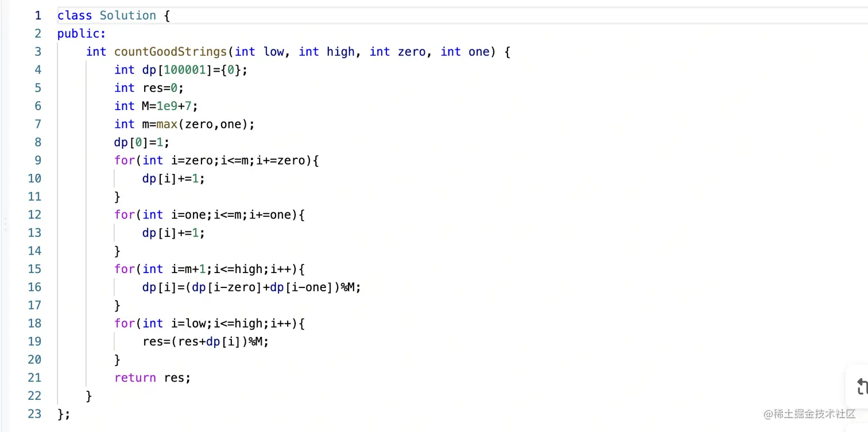Click line number 21 in the gutter
This screenshot has height=432, width=868.
click(34, 377)
